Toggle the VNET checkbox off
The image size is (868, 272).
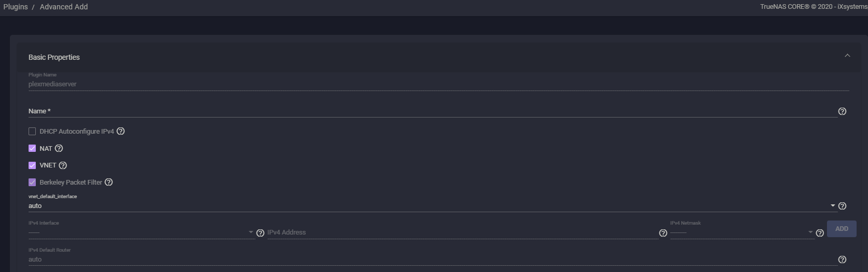tap(32, 165)
